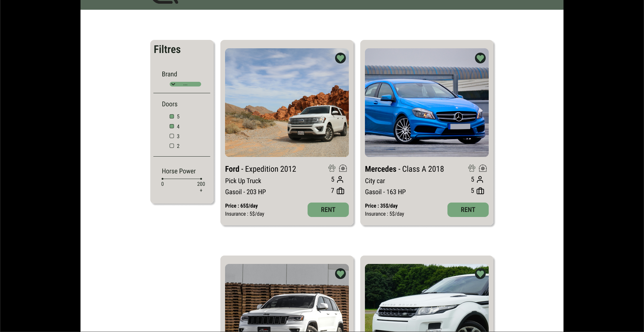Click the Horse Power slider maximum handle
Image resolution: width=644 pixels, height=332 pixels.
coord(201,179)
